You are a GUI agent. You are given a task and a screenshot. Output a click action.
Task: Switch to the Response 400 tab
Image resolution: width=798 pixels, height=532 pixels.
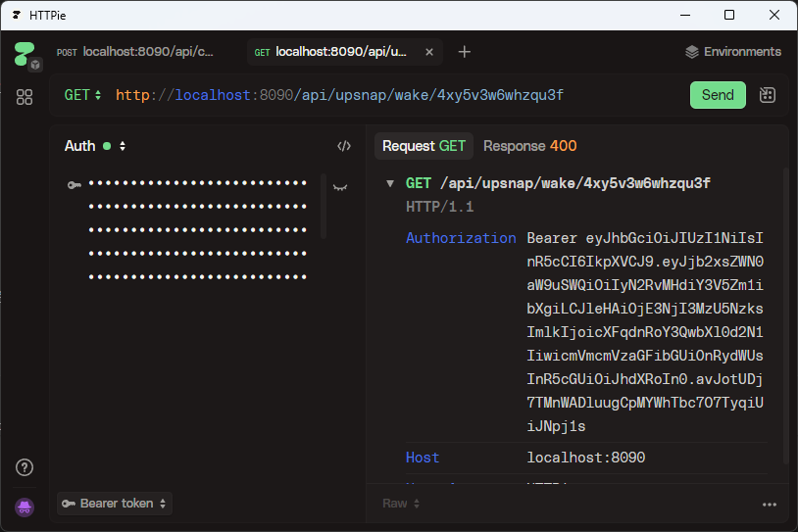(529, 146)
